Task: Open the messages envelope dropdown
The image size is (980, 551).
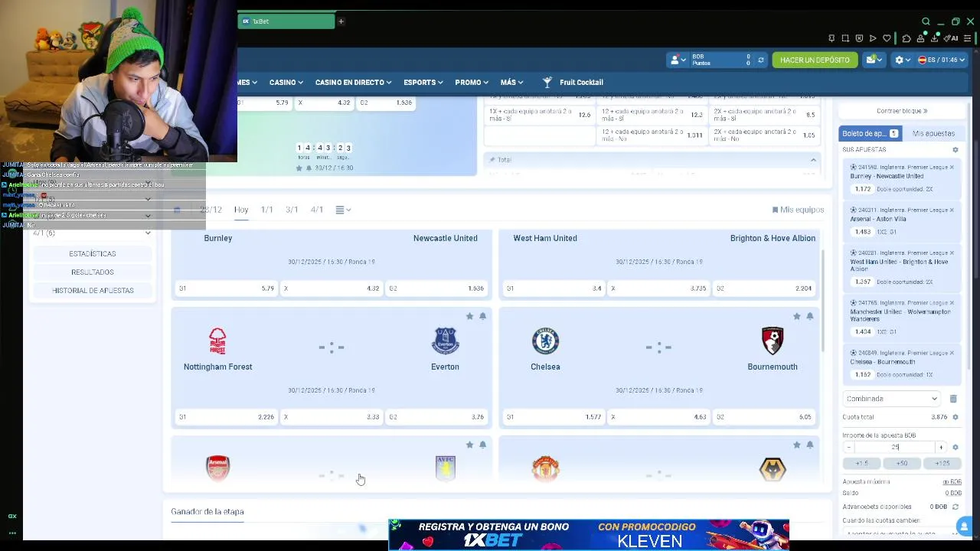Action: coord(874,60)
